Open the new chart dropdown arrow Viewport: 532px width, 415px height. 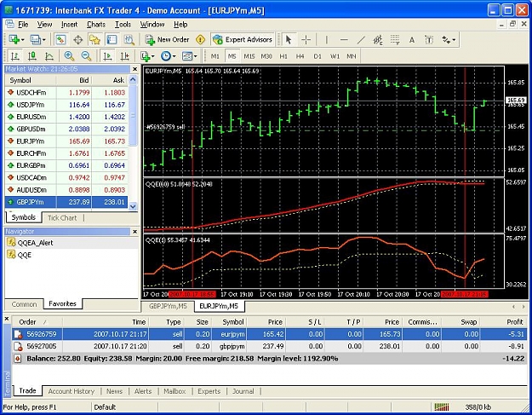click(23, 40)
